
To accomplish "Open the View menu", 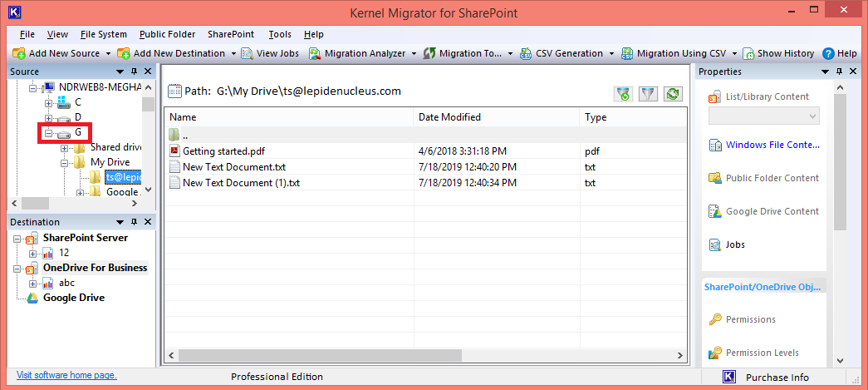I will 57,34.
